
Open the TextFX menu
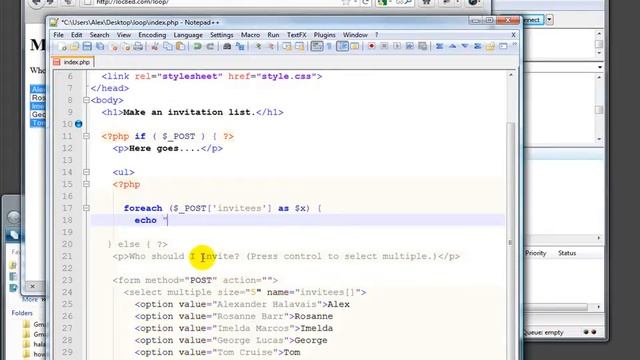296,35
